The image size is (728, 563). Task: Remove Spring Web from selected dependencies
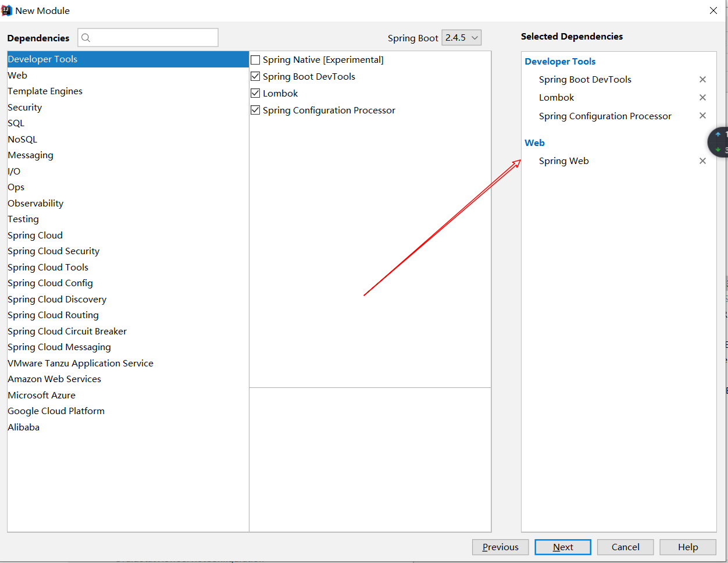click(x=702, y=161)
